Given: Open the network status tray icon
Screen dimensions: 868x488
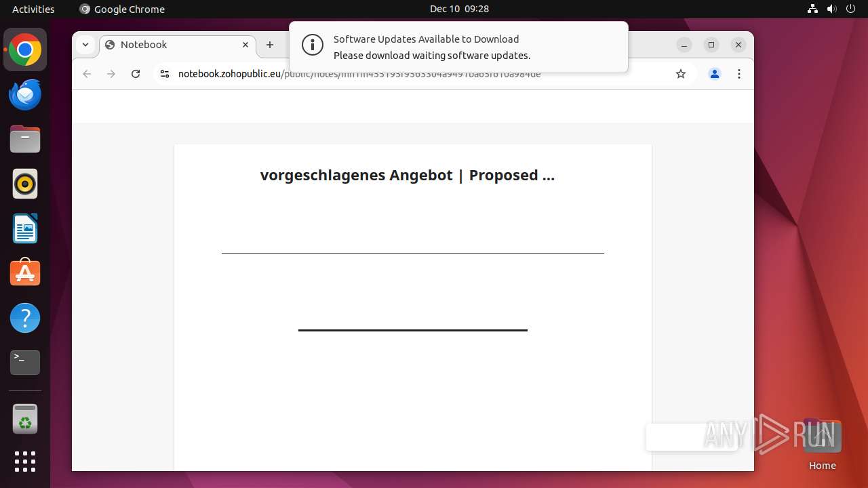Looking at the screenshot, I should [813, 9].
